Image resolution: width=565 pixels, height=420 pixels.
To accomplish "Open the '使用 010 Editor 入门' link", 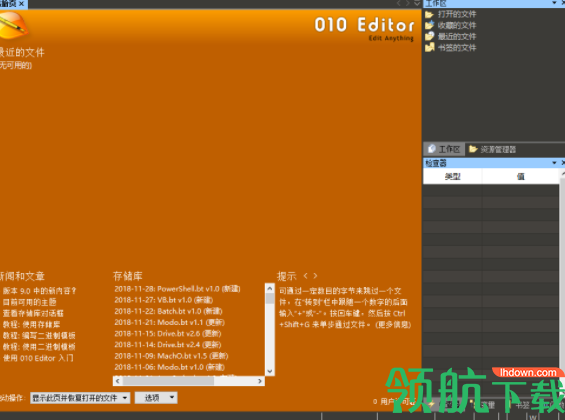I will pos(38,358).
